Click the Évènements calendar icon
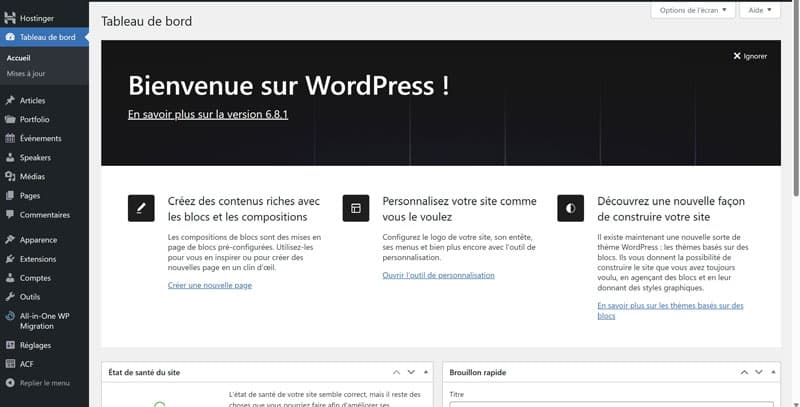 [10, 138]
